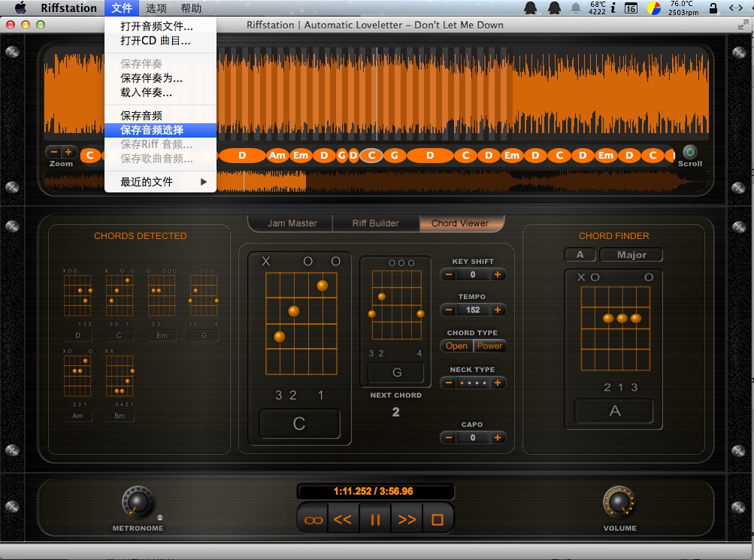The image size is (754, 560).
Task: Zoom out the waveform with minus button
Action: tap(54, 152)
